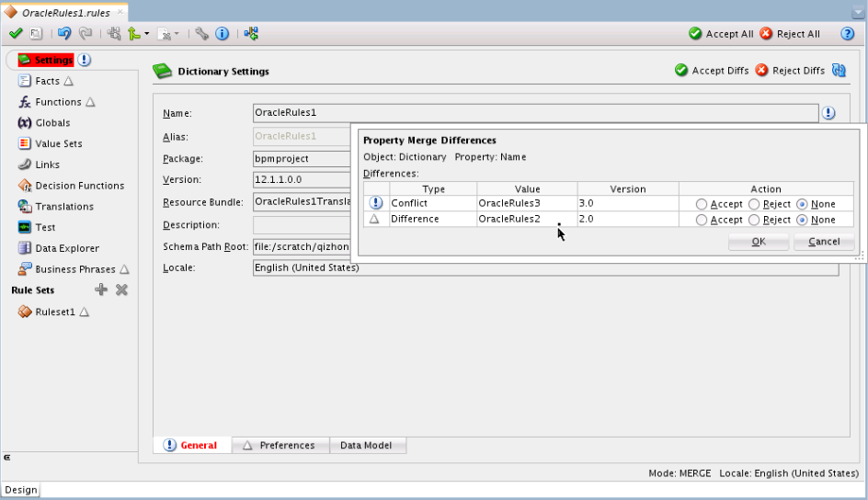Click the conflict badge beside Settings
The height and width of the screenshot is (500, 868).
[x=85, y=60]
